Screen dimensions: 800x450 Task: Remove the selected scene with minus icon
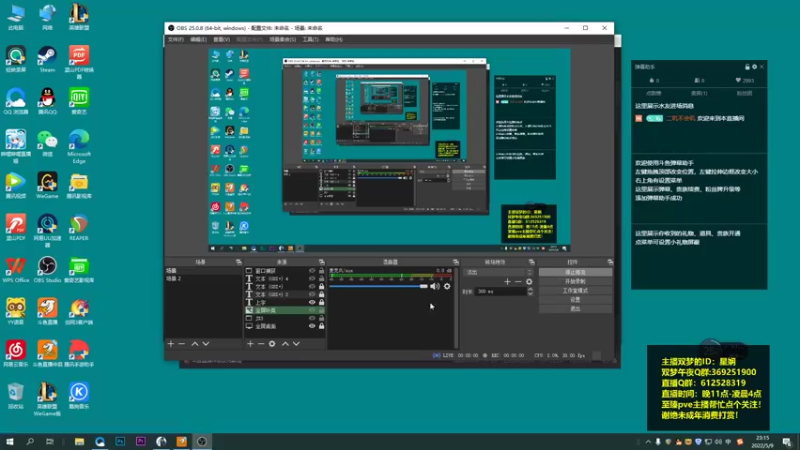[x=182, y=344]
